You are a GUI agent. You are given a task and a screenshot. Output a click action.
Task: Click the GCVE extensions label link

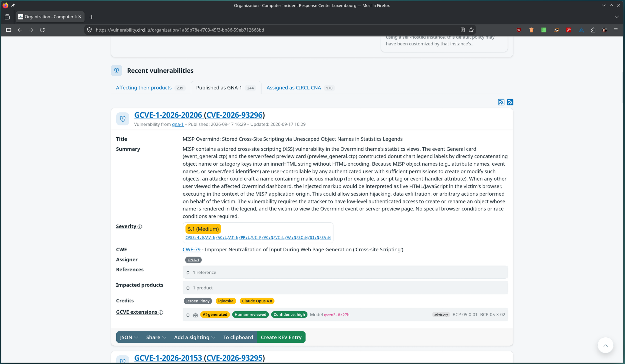[x=137, y=312]
